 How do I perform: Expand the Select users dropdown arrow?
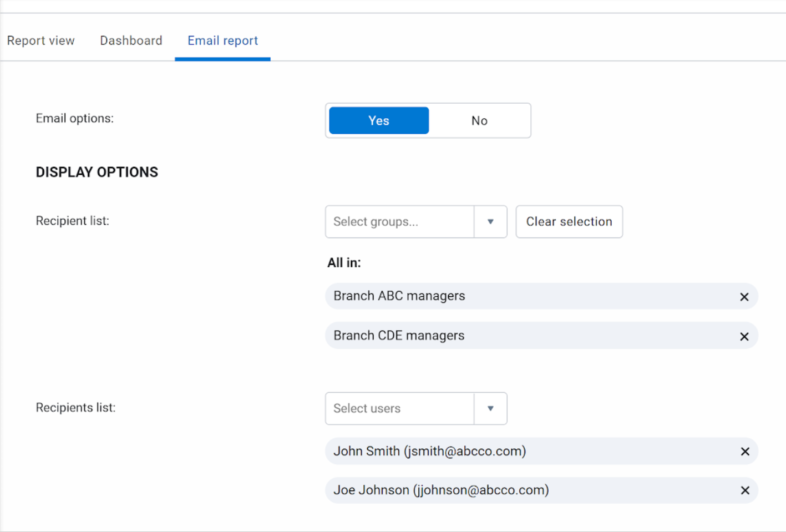pyautogui.click(x=490, y=409)
